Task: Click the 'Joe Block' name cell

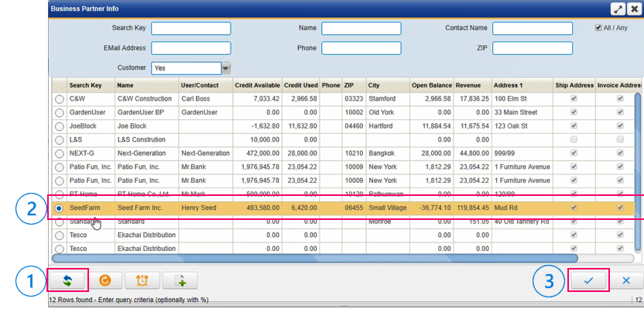Action: point(146,126)
